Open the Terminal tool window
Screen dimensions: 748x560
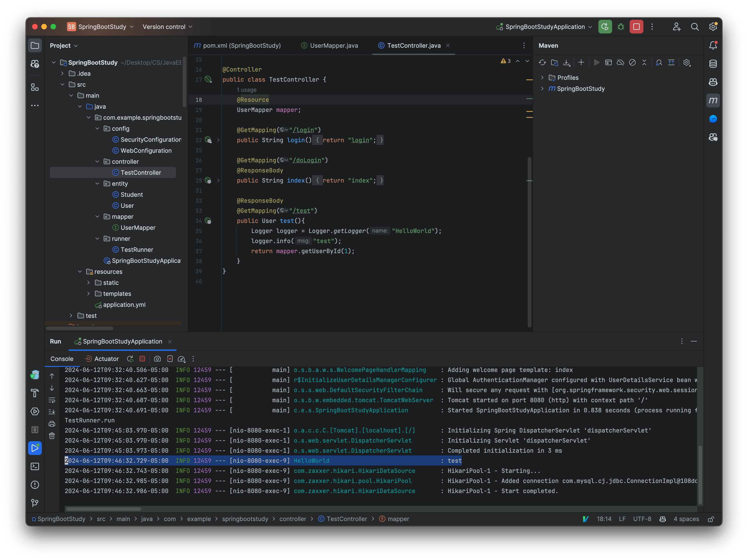point(35,466)
